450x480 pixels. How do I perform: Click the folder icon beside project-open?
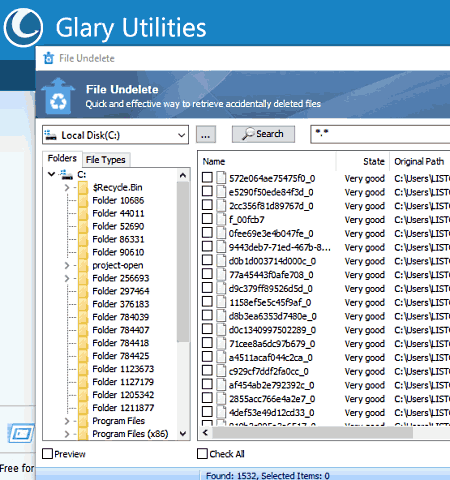(x=83, y=265)
